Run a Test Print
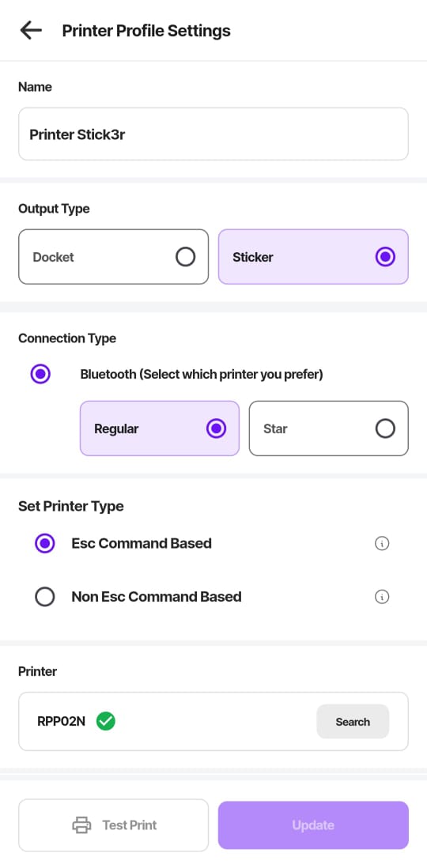Image resolution: width=427 pixels, height=868 pixels. click(x=114, y=825)
